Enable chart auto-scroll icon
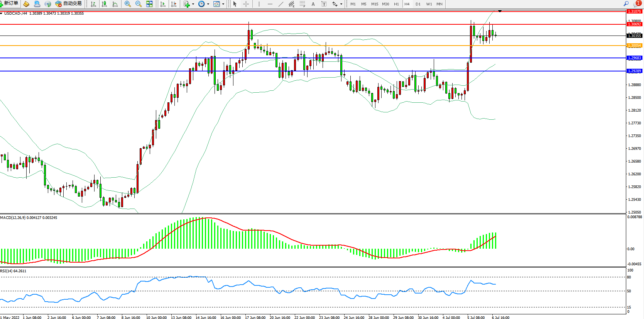The width and height of the screenshot is (644, 319). [x=163, y=4]
